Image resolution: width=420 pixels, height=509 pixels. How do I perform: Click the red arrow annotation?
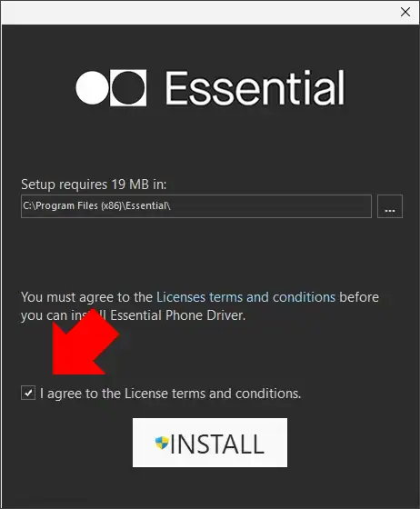click(x=85, y=345)
